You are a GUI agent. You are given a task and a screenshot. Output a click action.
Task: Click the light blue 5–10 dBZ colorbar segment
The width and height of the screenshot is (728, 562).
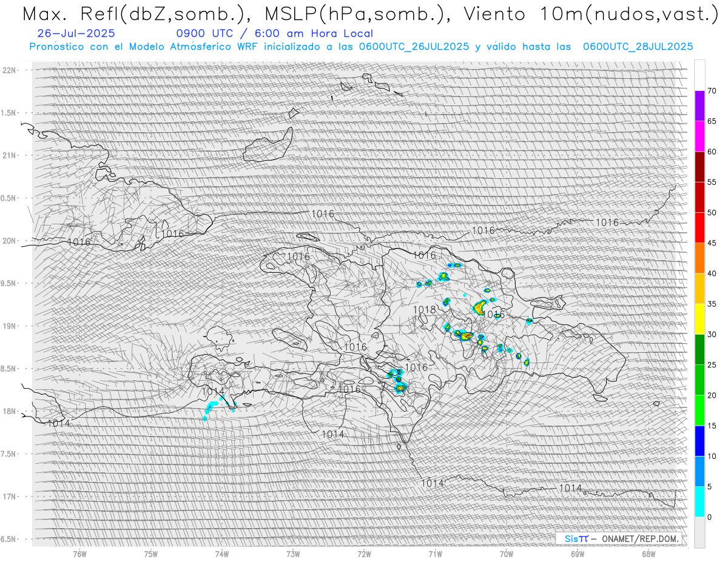[x=699, y=472]
